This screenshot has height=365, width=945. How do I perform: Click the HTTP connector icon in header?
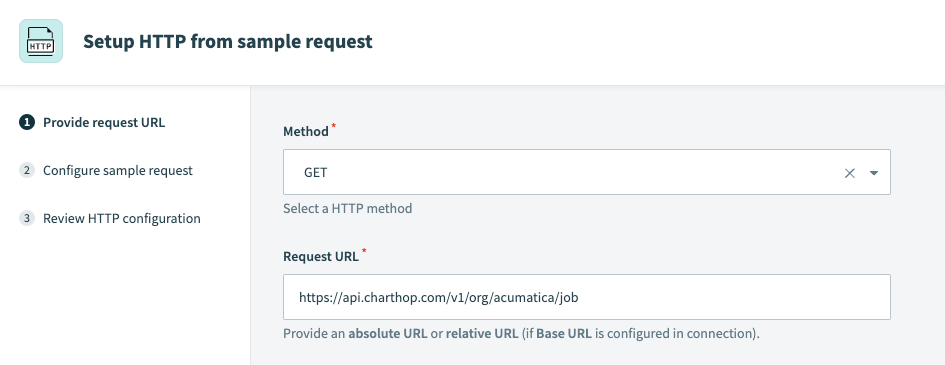tap(41, 41)
